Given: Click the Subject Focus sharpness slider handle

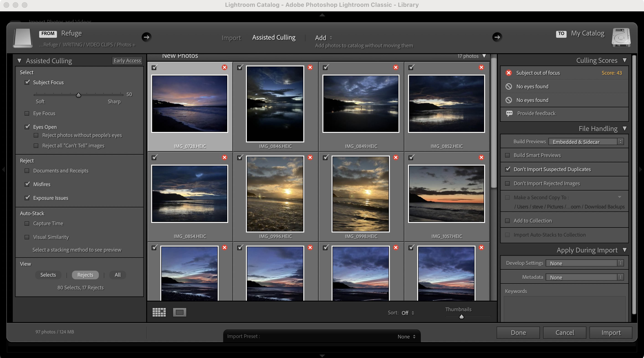Looking at the screenshot, I should point(79,95).
